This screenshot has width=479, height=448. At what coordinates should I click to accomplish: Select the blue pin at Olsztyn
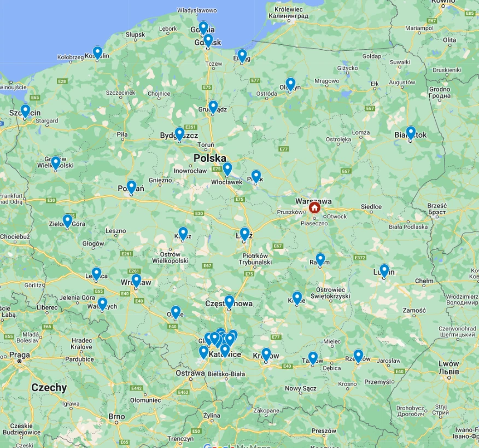290,84
